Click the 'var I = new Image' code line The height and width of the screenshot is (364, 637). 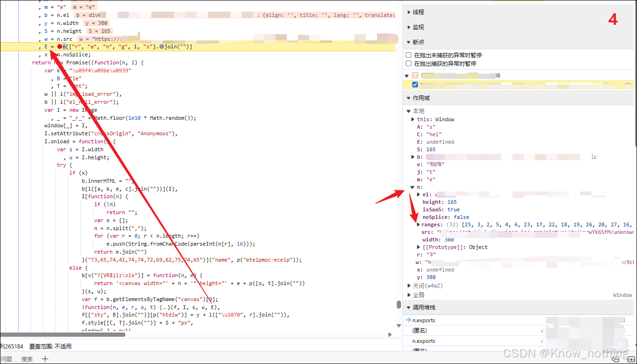click(71, 110)
